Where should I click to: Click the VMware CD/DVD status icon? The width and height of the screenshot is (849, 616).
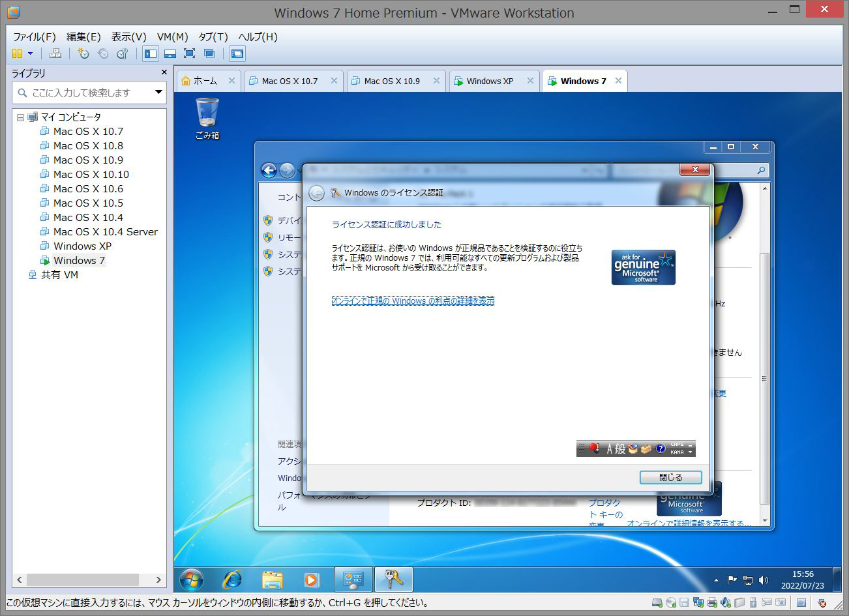(671, 603)
